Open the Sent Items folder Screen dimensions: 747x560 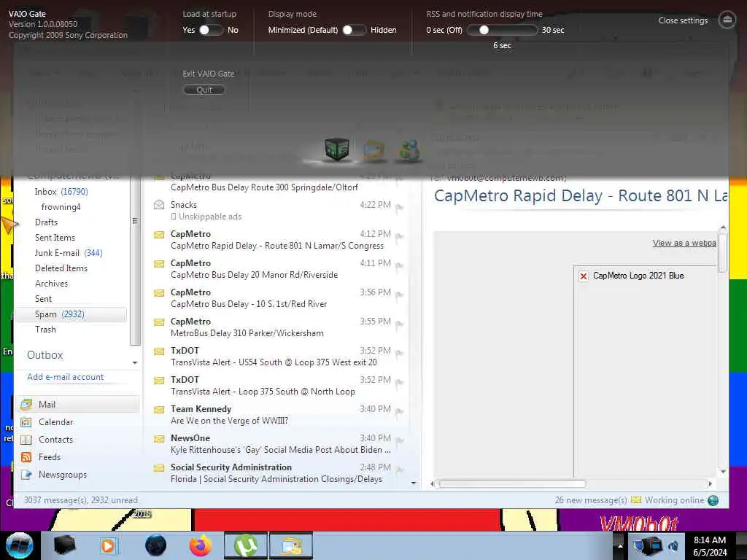point(55,238)
